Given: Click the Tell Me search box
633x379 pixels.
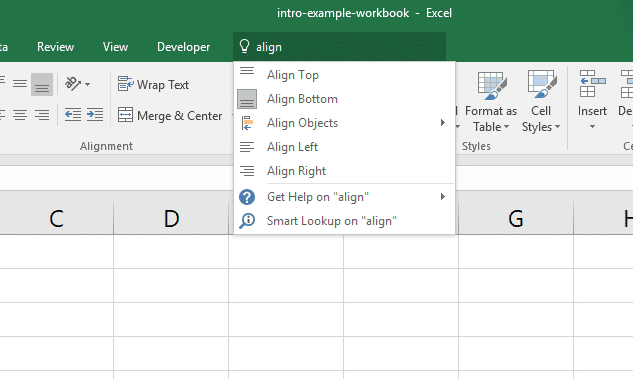Looking at the screenshot, I should [340, 47].
